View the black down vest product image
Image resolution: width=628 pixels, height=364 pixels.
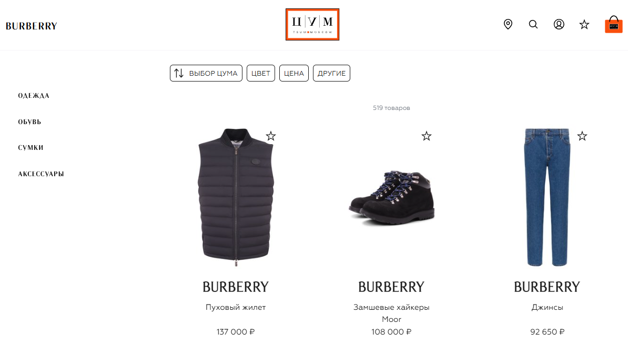coord(236,197)
